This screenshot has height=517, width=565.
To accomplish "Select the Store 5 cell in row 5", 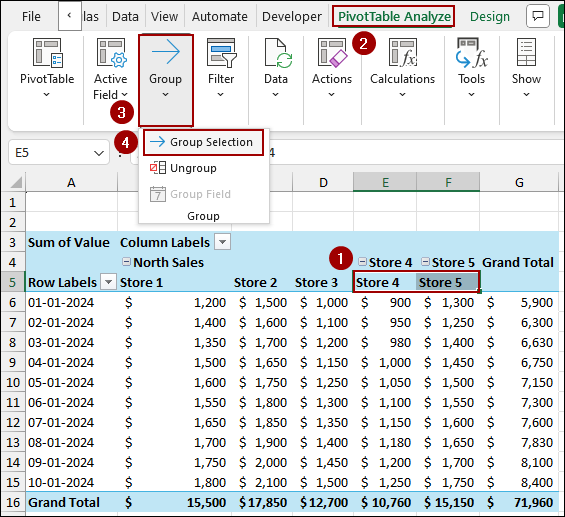I will click(448, 282).
